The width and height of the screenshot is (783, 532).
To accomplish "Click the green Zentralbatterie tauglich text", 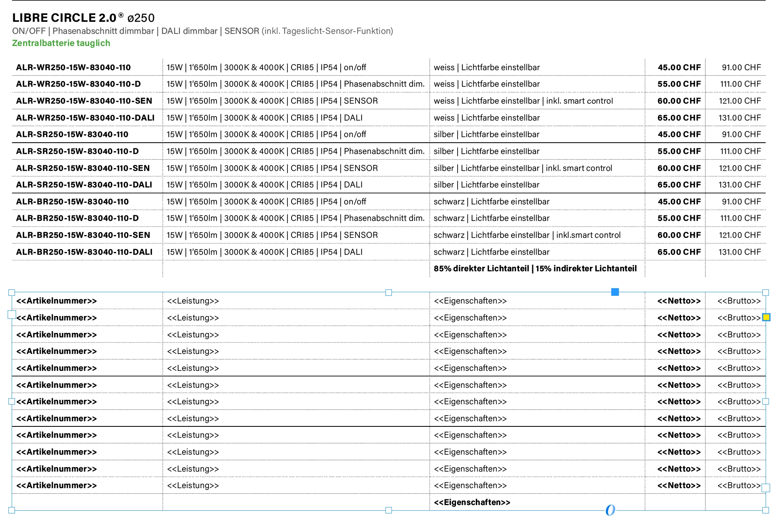I will (x=61, y=43).
